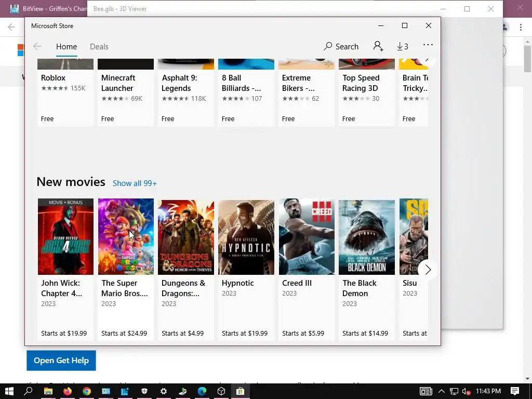Switch to the Deals tab
This screenshot has height=399, width=532.
pyautogui.click(x=99, y=46)
